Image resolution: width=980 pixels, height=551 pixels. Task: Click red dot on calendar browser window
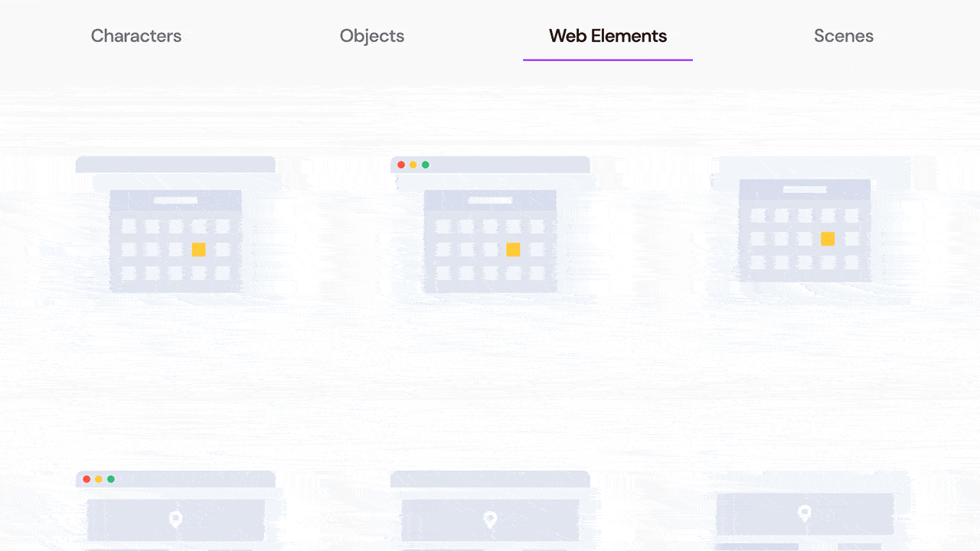[x=401, y=165]
